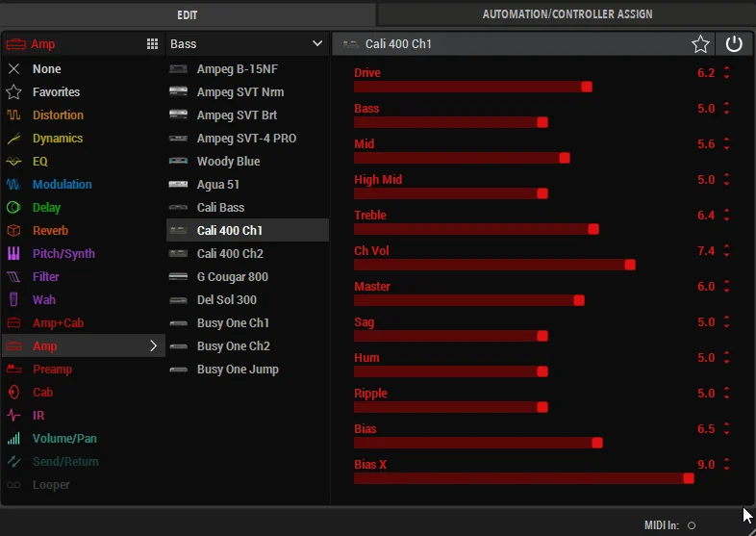The image size is (756, 536).
Task: Select the Ampeg SVT-4 PRO amp model
Action: click(247, 139)
